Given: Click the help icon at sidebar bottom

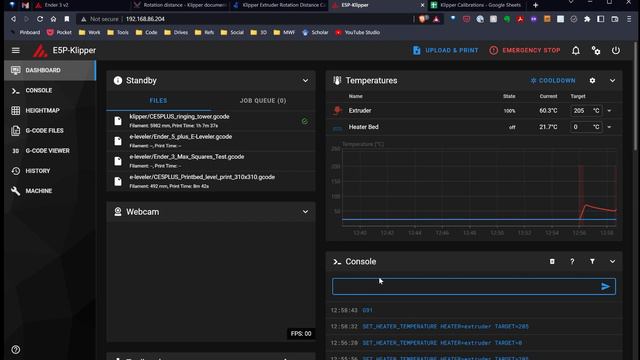Looking at the screenshot, I should click(x=16, y=349).
